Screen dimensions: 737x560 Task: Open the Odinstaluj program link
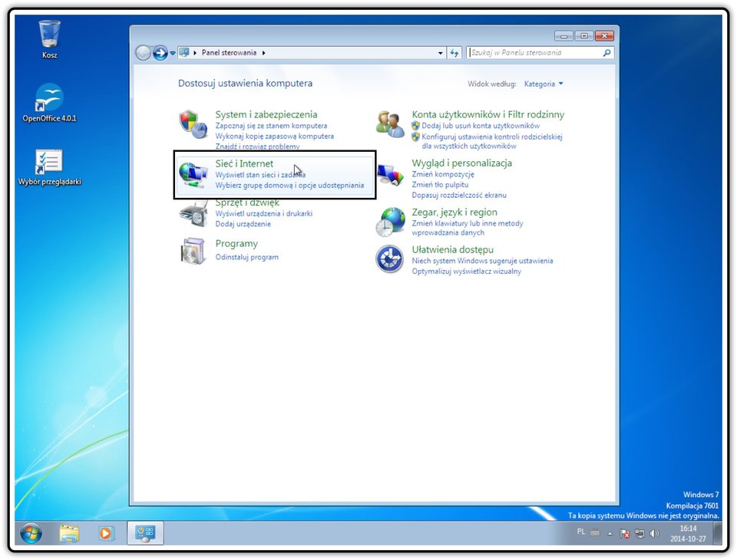coord(246,257)
